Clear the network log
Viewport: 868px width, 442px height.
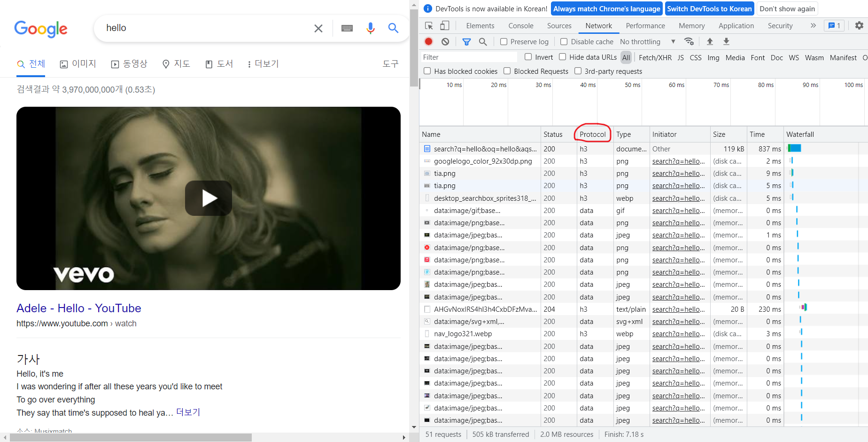pos(445,42)
